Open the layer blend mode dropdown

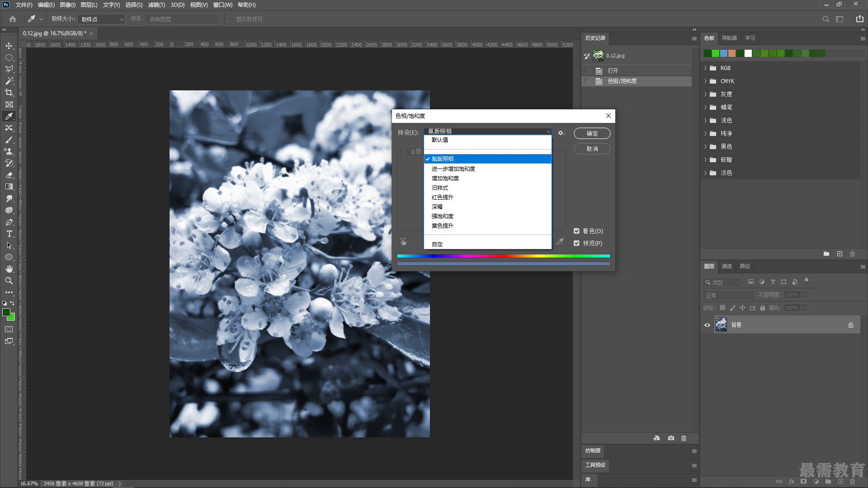(729, 295)
